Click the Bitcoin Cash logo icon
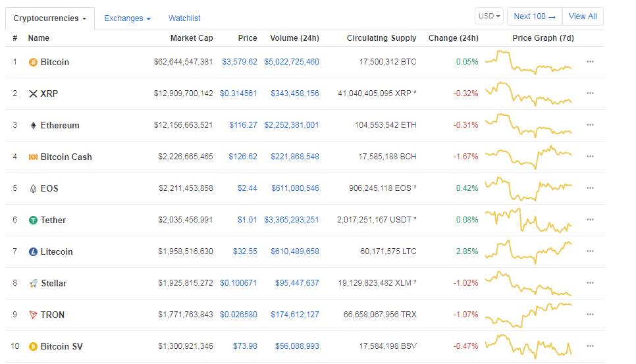Screen dimensions: 636x364 (34, 157)
